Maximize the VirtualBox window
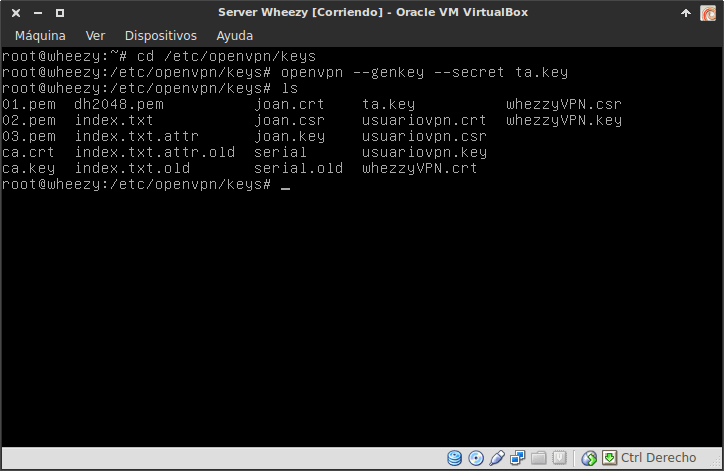 coord(59,12)
